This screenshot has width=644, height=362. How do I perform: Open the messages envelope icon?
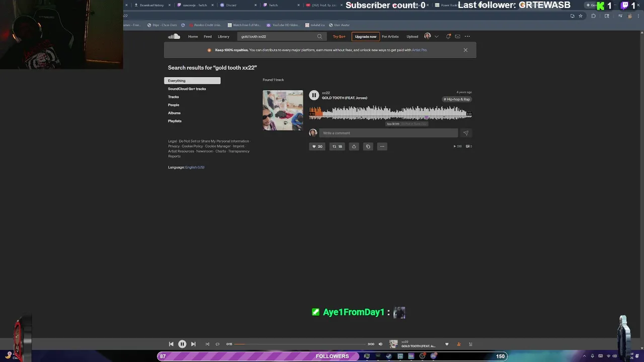point(457,36)
